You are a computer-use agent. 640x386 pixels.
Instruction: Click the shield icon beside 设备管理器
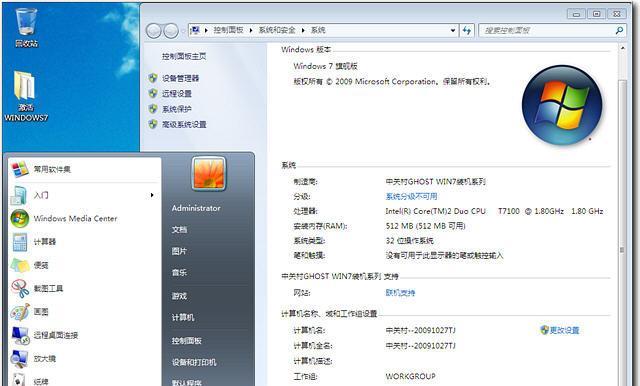click(153, 78)
